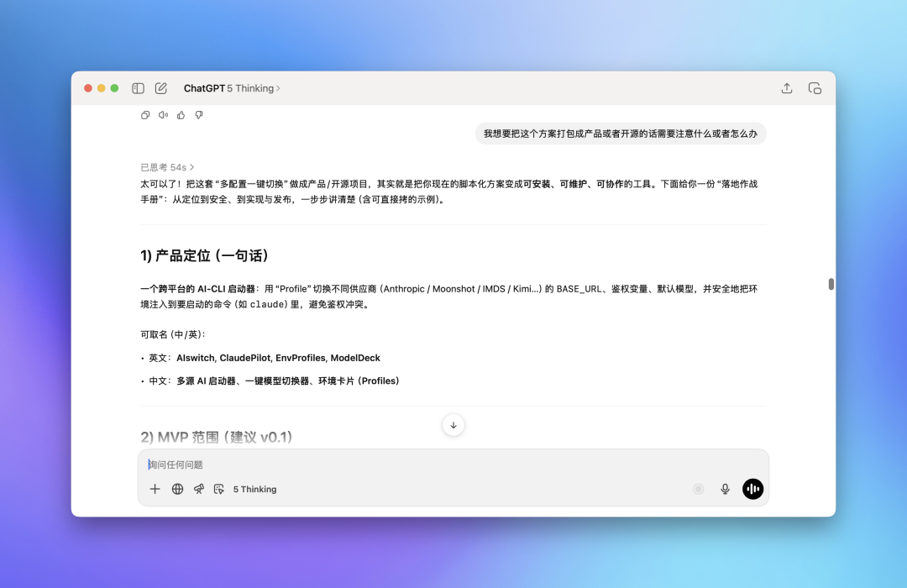Image resolution: width=907 pixels, height=588 pixels.
Task: Click the overlapping windows icon beside share
Action: point(815,88)
